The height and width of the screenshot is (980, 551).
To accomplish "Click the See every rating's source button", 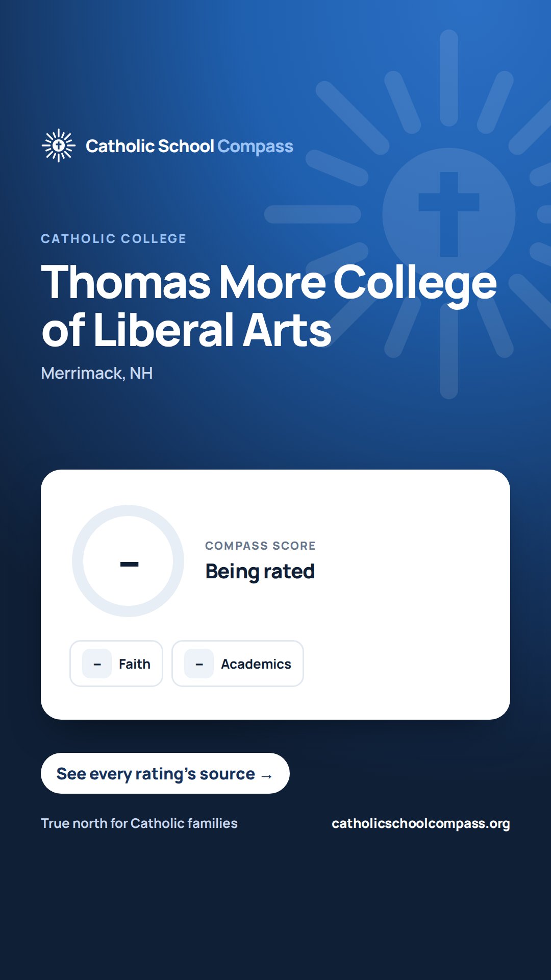I will [x=165, y=773].
